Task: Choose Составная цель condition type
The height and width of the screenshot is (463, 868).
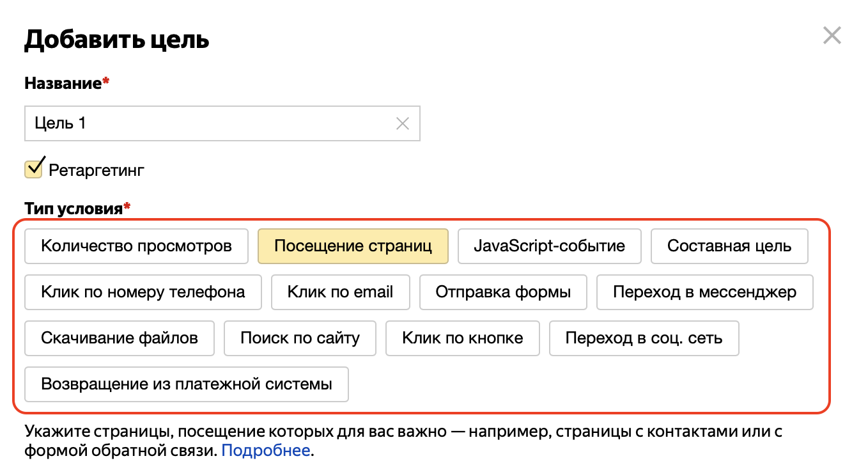Action: pos(729,246)
